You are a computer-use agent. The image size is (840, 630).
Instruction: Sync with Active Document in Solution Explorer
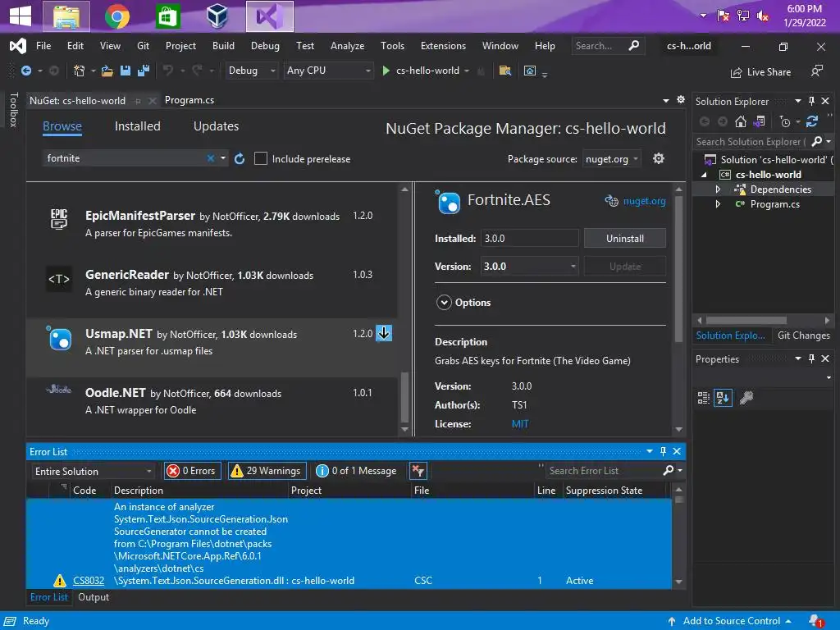[x=812, y=121]
